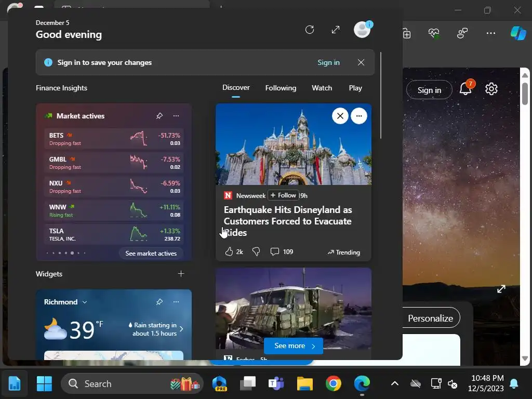Click Sign in link in banner
532x399 pixels.
coord(328,62)
